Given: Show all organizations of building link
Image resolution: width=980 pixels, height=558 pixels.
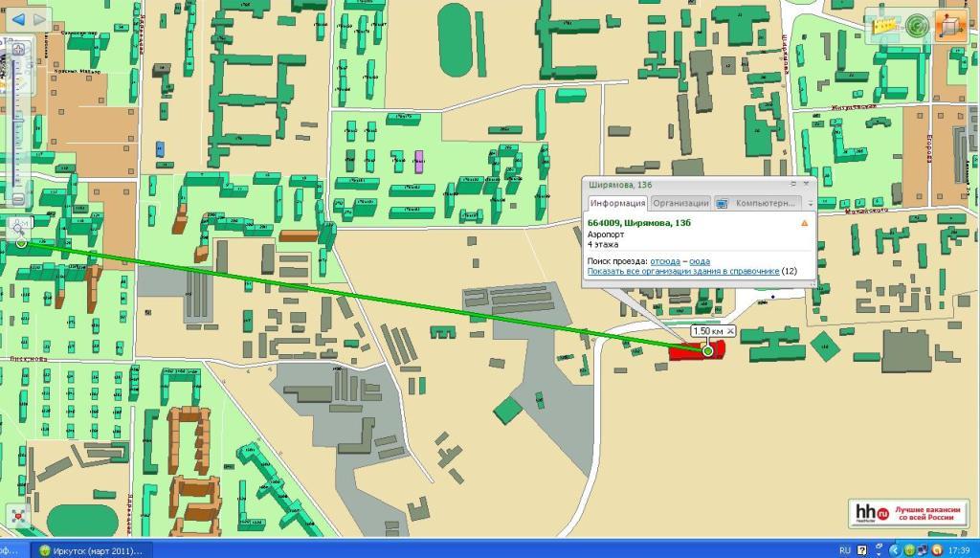Looking at the screenshot, I should pyautogui.click(x=682, y=271).
